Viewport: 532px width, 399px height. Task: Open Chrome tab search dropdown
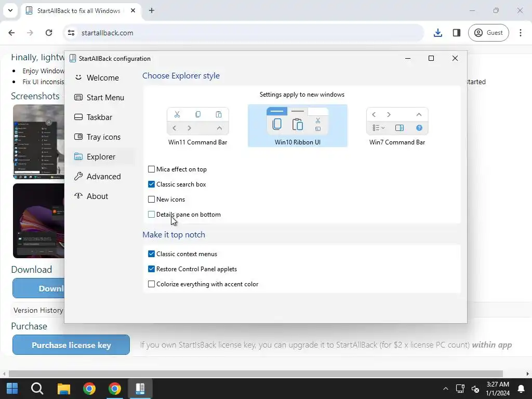[x=10, y=10]
